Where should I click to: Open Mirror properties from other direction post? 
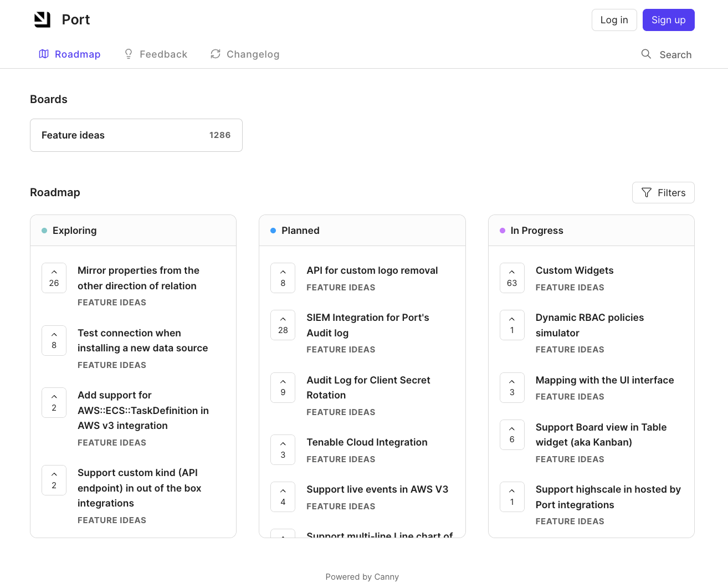tap(139, 278)
